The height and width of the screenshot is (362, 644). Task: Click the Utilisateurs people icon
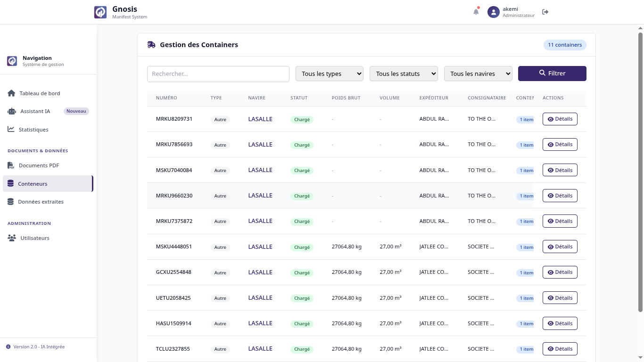point(12,238)
